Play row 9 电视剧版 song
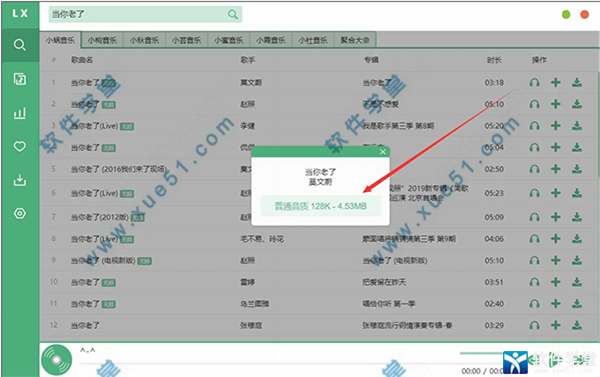The image size is (600, 377). coord(535,260)
